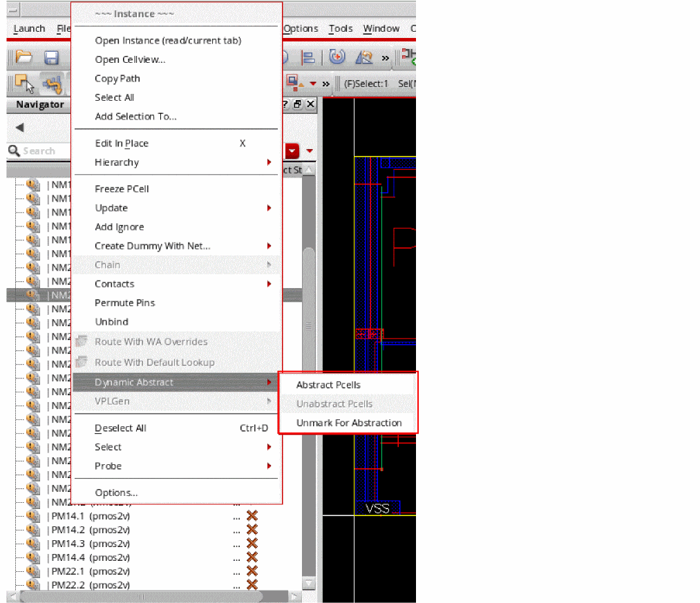
Task: Click Freeze PCell in the context menu
Action: (x=122, y=189)
